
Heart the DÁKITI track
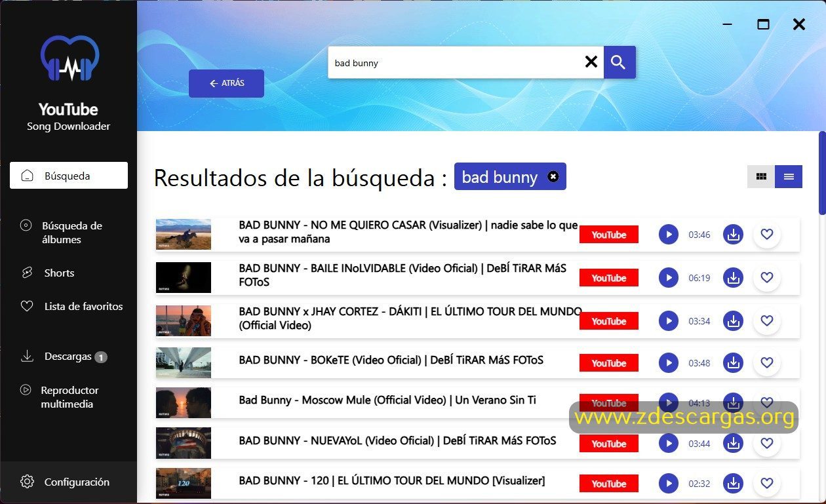point(767,320)
